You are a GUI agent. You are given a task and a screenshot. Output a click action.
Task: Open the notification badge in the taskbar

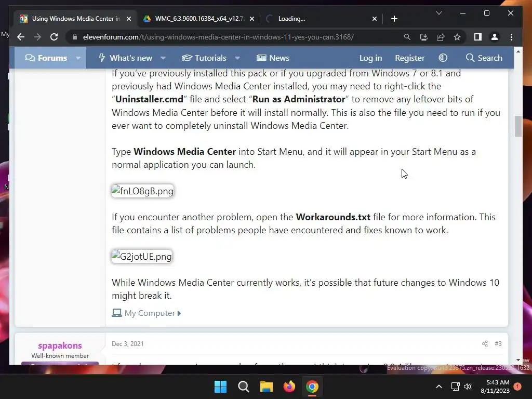click(x=517, y=387)
